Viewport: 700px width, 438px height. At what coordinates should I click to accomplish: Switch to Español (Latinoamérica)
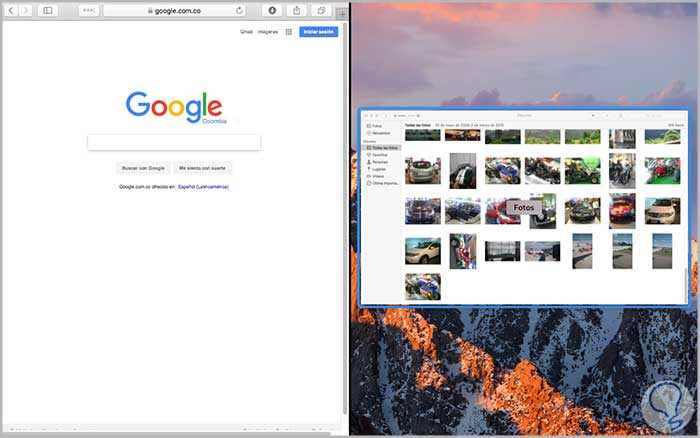click(x=203, y=187)
